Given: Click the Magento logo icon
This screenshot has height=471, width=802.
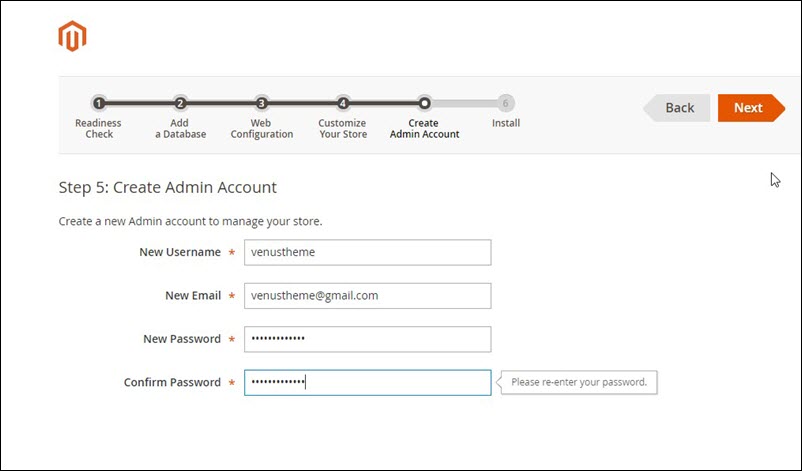Looking at the screenshot, I should (72, 37).
